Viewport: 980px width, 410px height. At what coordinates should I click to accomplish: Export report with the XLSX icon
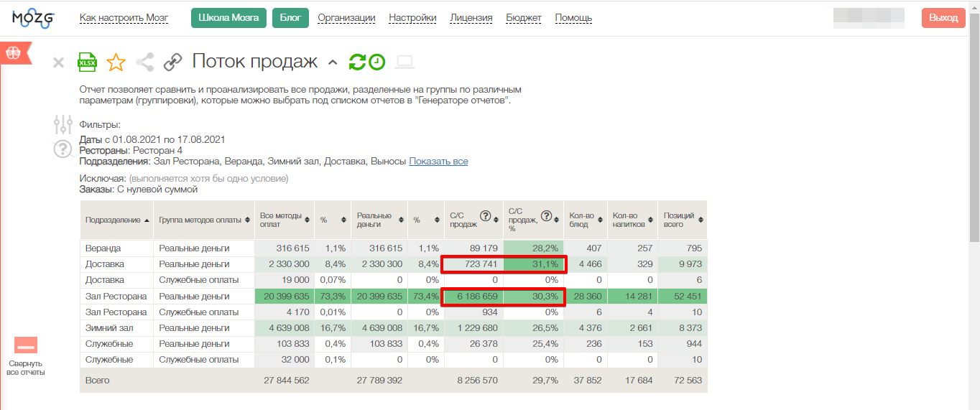pos(87,62)
